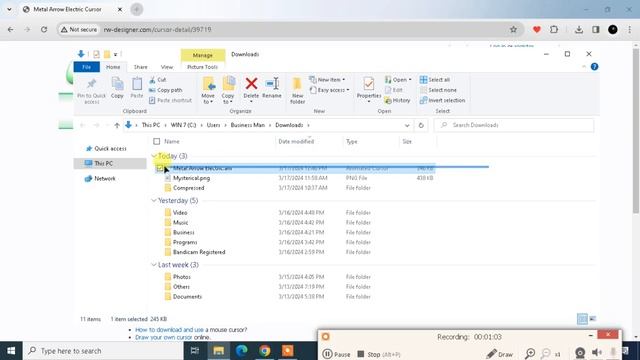Stop the screen recording

click(x=379, y=354)
